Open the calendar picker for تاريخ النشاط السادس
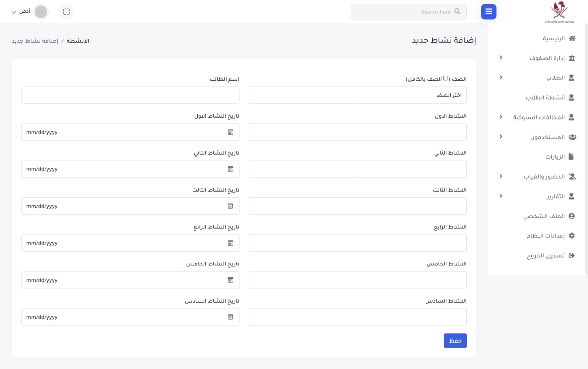 click(x=231, y=317)
